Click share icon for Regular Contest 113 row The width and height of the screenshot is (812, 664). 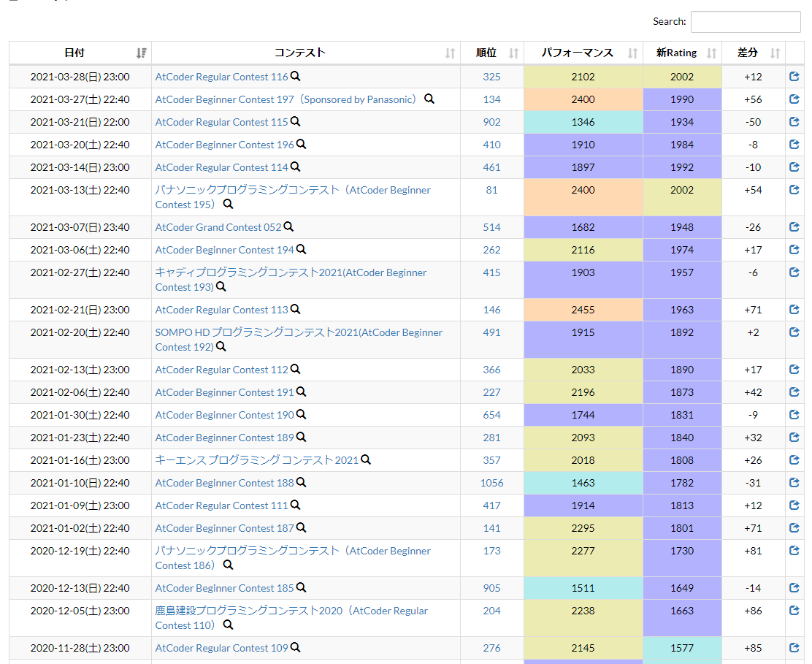794,309
